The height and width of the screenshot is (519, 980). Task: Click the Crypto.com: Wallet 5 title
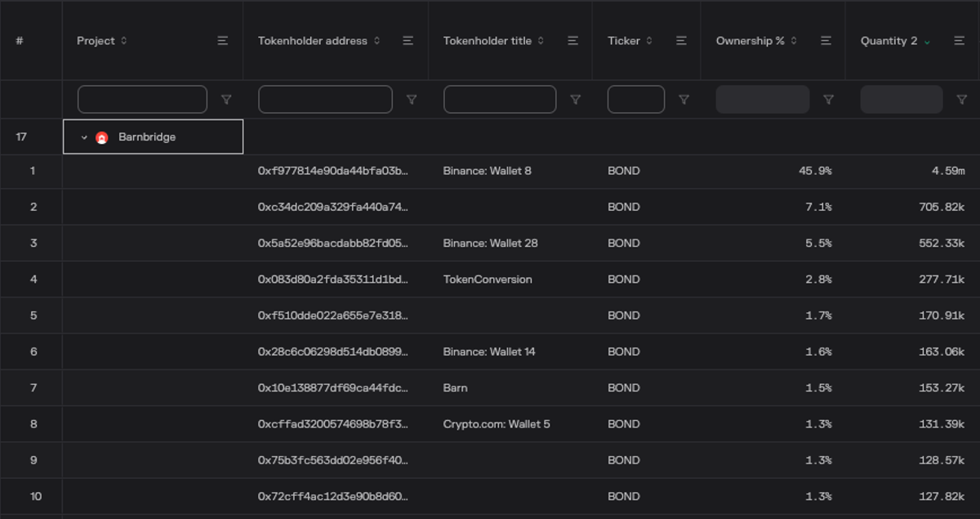tap(497, 424)
